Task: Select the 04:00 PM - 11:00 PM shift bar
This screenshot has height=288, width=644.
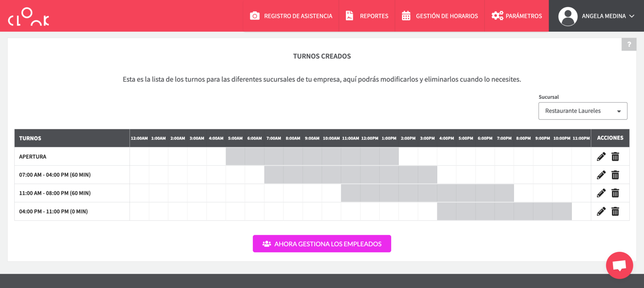Action: (x=504, y=212)
